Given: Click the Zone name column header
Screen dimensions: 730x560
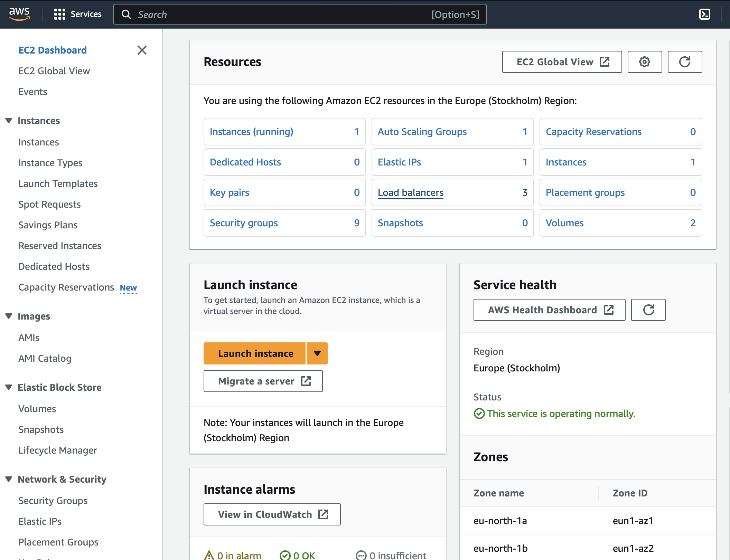Looking at the screenshot, I should click(499, 493).
